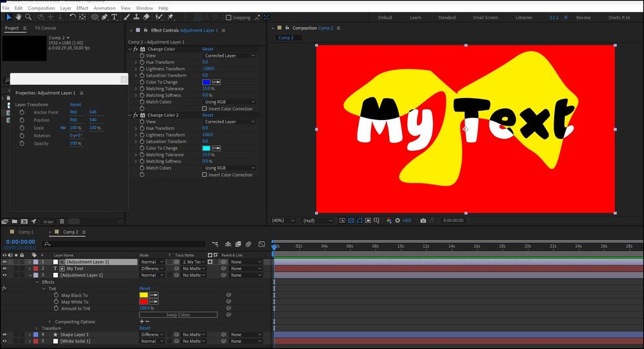Select the Pen tool
The width and height of the screenshot is (644, 349).
click(105, 17)
